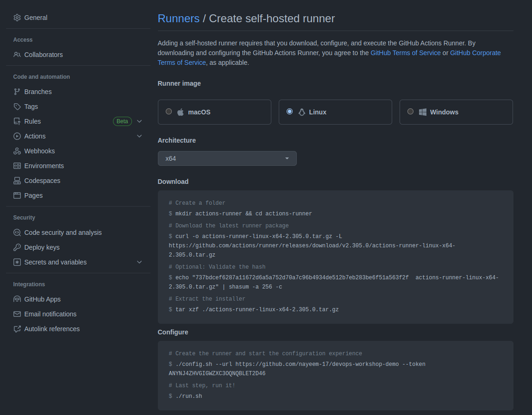The width and height of the screenshot is (532, 415).
Task: Click the penguin logo on Linux card
Action: [x=301, y=112]
